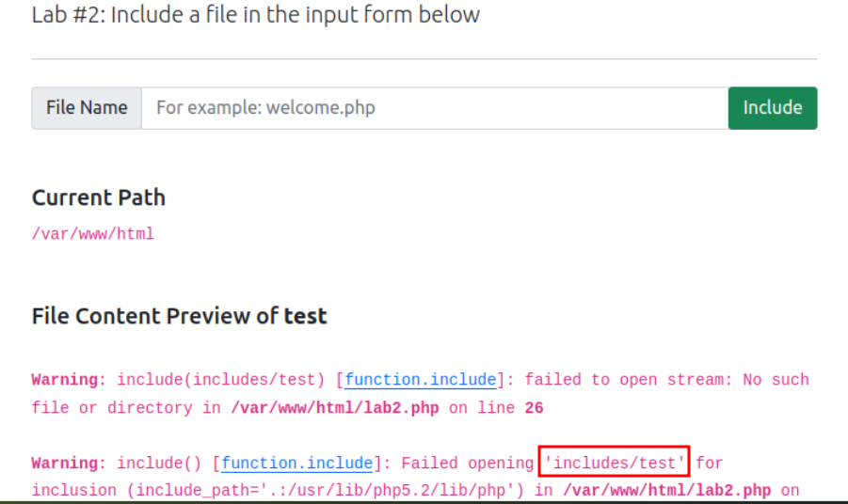Click the bold word test in heading
The image size is (848, 504).
tap(305, 316)
